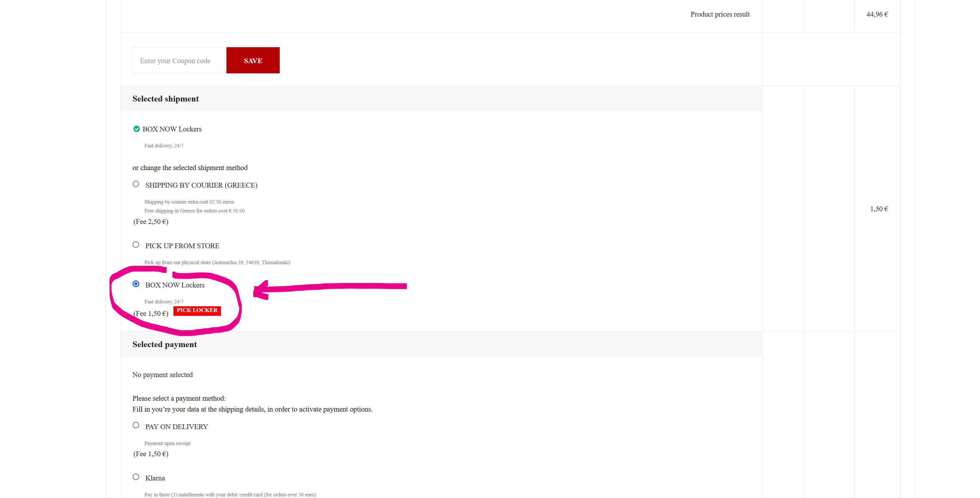This screenshot has width=980, height=498.
Task: Select SHIPPING BY COURIER (GREECE) radio button
Action: point(136,184)
